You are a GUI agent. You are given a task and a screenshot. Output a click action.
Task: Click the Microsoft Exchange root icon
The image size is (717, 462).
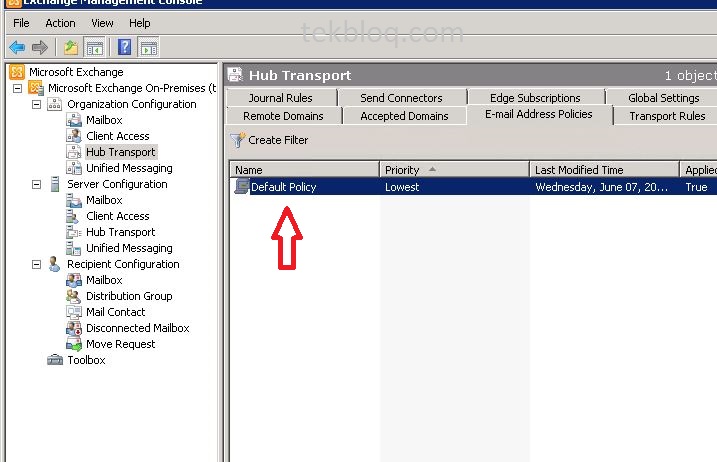tap(17, 72)
